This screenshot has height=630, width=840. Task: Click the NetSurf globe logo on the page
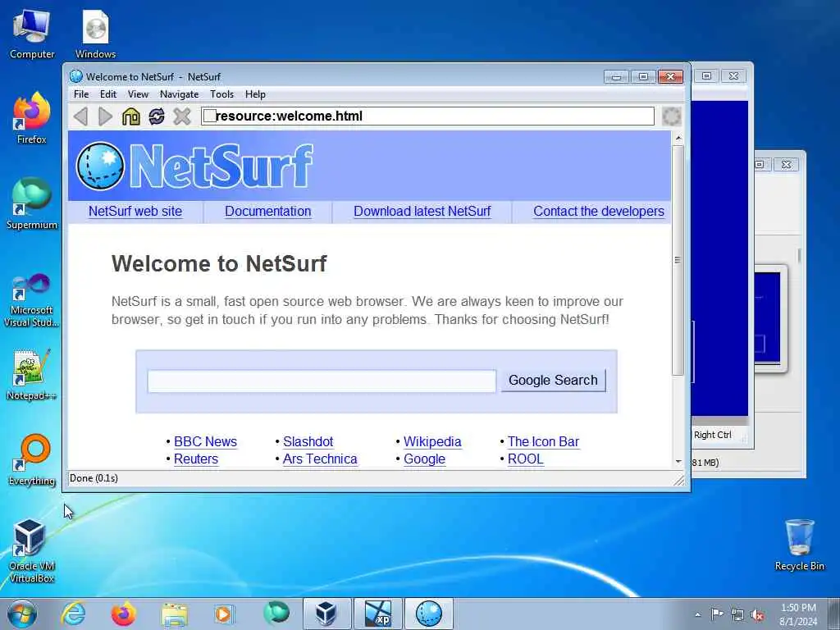pos(100,166)
